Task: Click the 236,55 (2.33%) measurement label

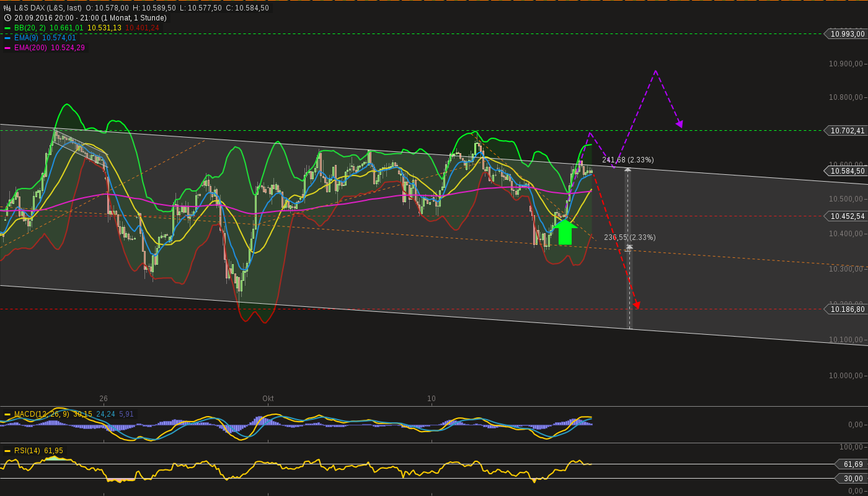Action: (629, 237)
